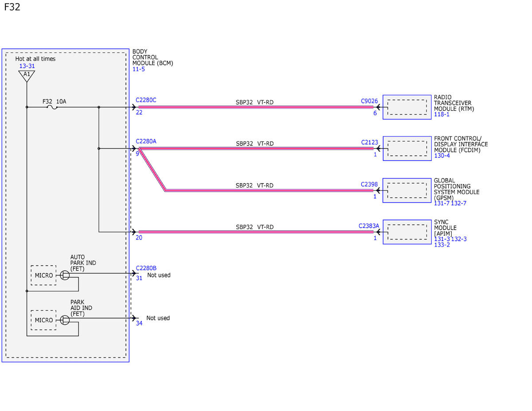Select the Global Positioning System Module box
This screenshot has height=411, width=532.
[x=407, y=190]
